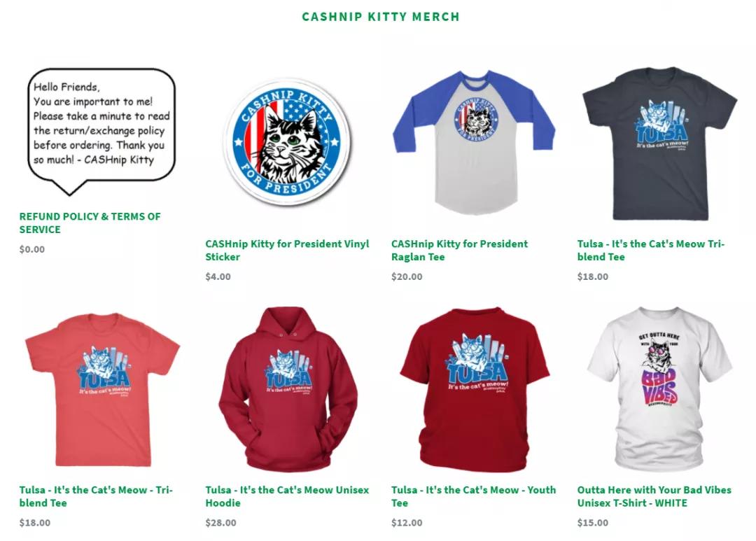Open the speech bubble return policy image
The height and width of the screenshot is (541, 756).
[x=101, y=132]
